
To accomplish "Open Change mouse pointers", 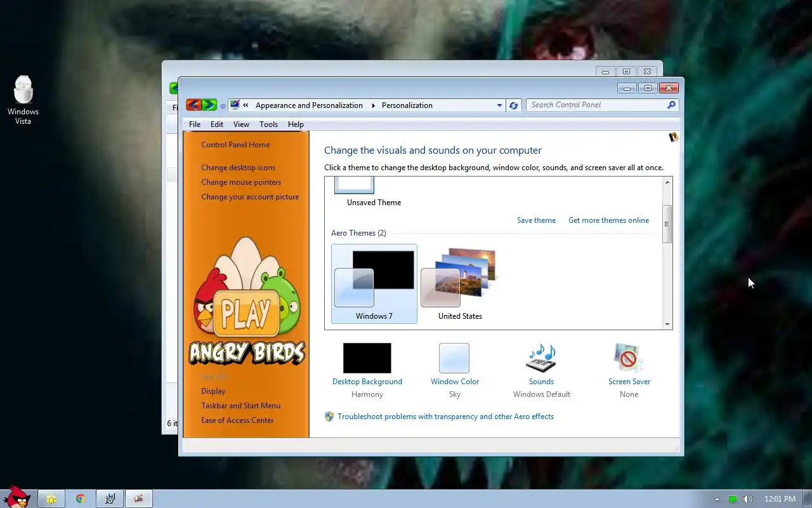I will tap(241, 182).
